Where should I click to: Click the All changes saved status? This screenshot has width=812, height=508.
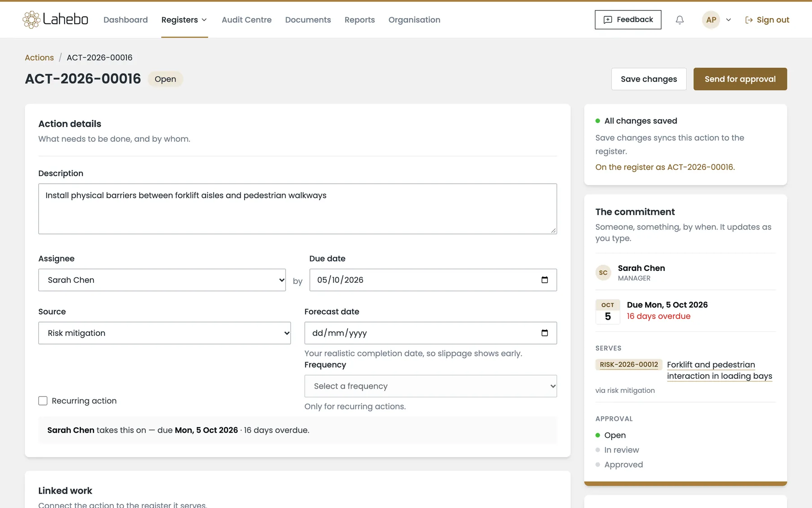pos(641,121)
